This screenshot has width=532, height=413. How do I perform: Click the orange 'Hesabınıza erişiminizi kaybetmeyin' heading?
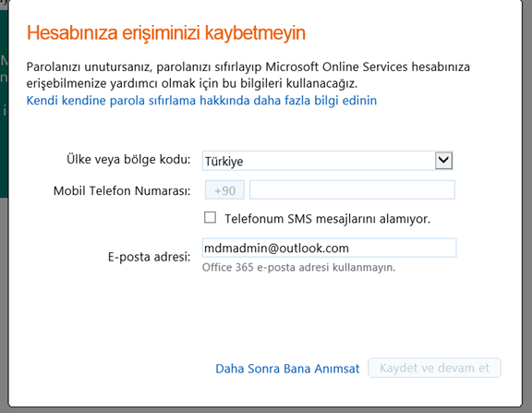coord(166,33)
